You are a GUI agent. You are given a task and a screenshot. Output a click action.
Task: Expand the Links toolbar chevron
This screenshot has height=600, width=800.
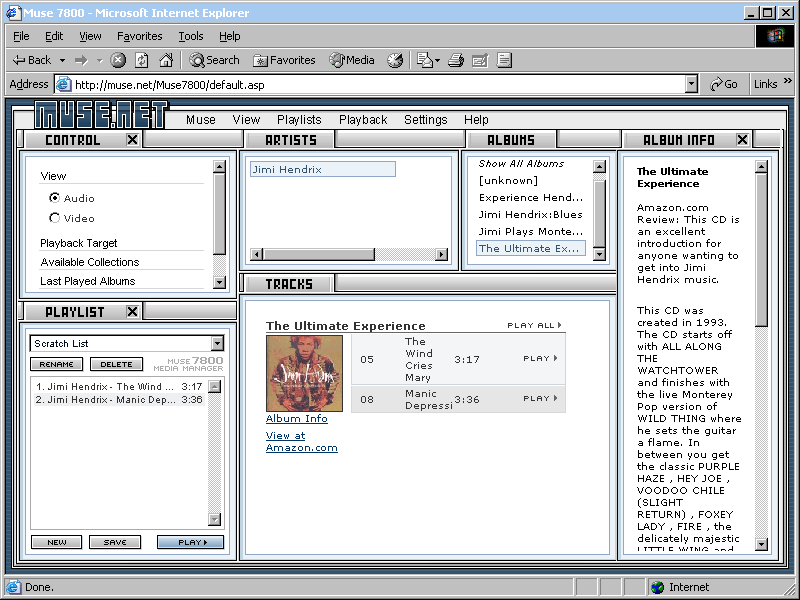click(788, 81)
